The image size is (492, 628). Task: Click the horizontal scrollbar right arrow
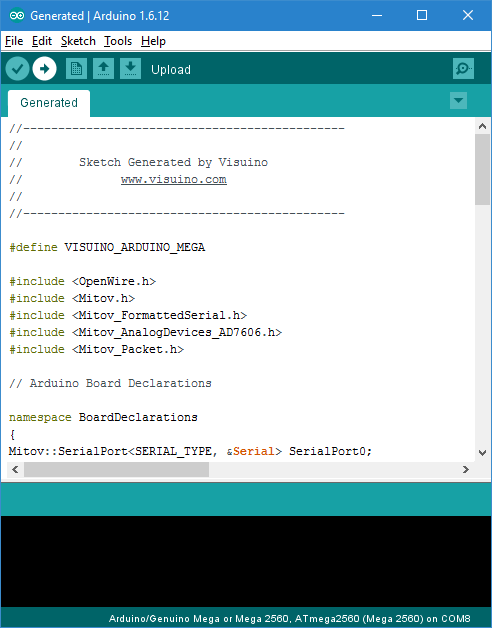coord(466,469)
